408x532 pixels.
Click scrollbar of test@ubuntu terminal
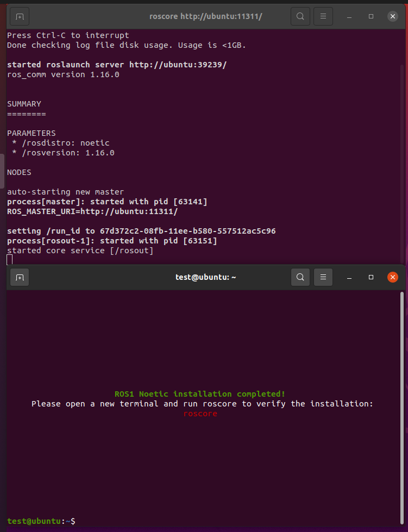click(402, 407)
